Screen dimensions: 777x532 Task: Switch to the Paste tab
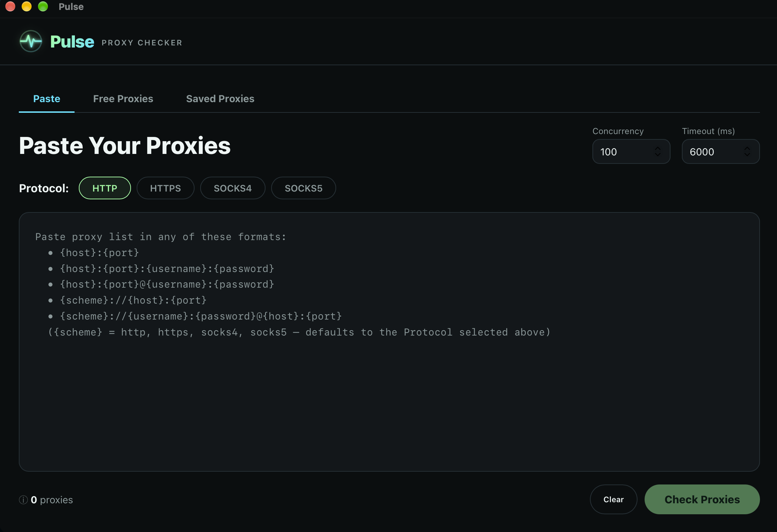click(46, 99)
